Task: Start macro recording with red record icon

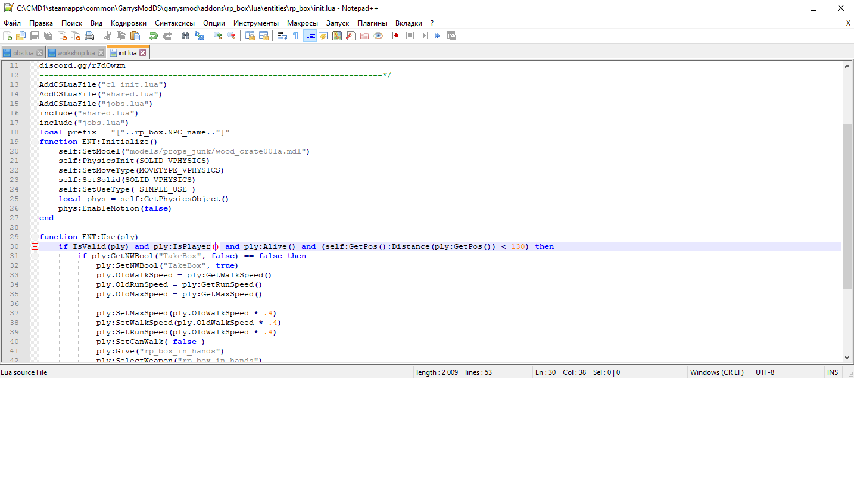Action: point(396,36)
